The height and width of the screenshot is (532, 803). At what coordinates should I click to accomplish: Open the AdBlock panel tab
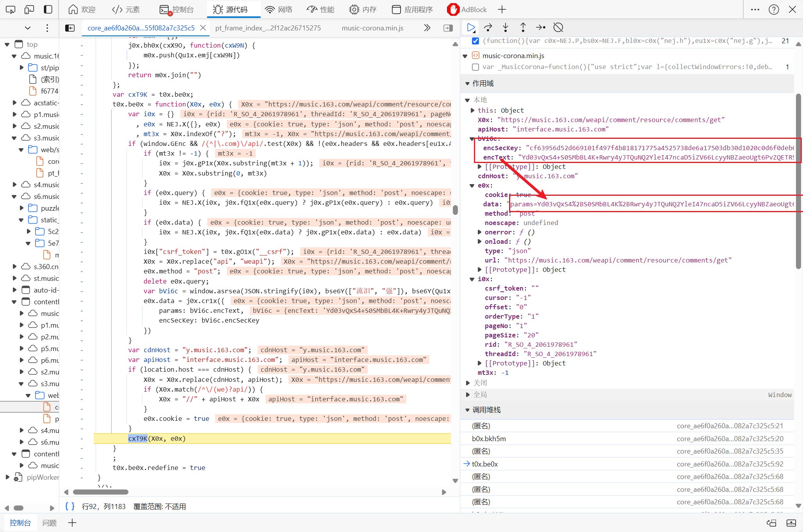467,9
